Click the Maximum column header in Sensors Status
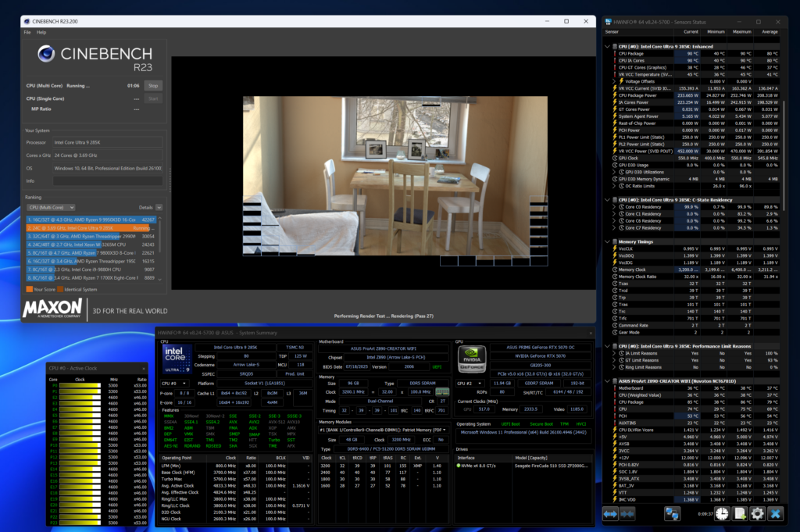800x532 pixels. point(741,31)
